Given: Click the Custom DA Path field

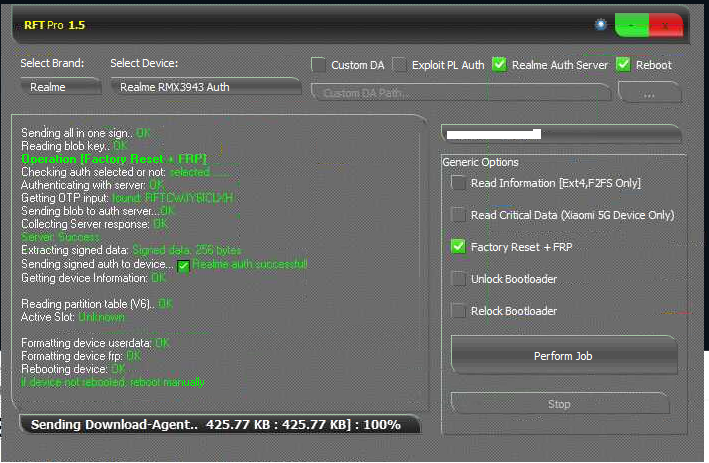Looking at the screenshot, I should [x=461, y=93].
